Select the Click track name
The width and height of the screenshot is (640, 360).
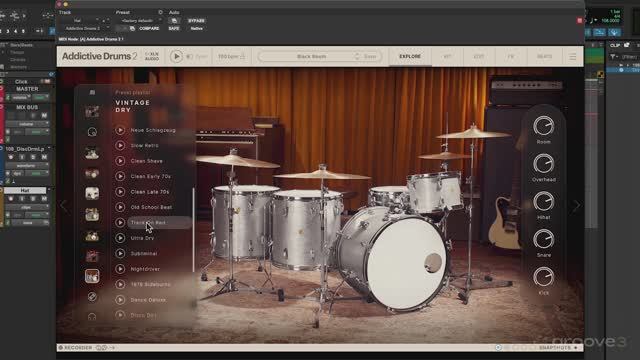click(21, 82)
